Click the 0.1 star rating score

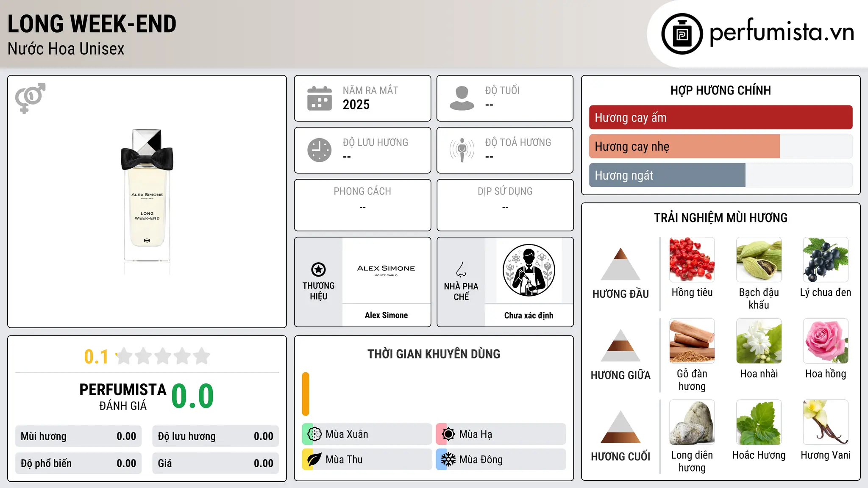(x=96, y=357)
